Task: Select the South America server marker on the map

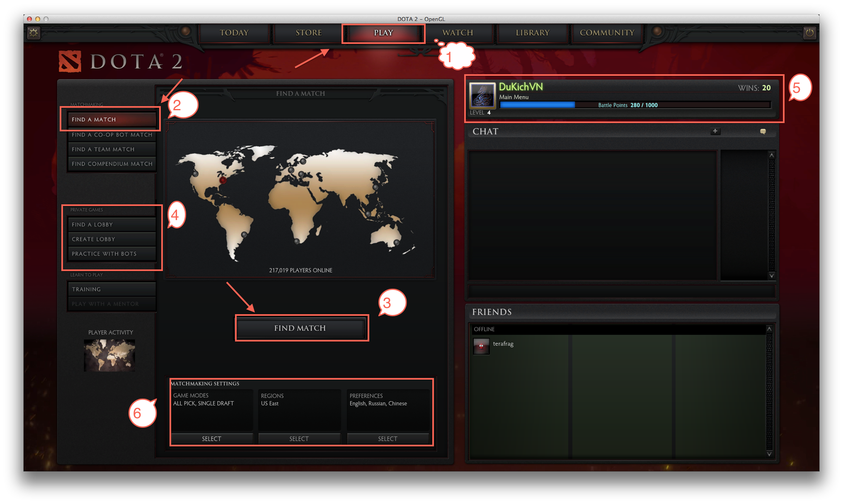Action: pos(244,235)
